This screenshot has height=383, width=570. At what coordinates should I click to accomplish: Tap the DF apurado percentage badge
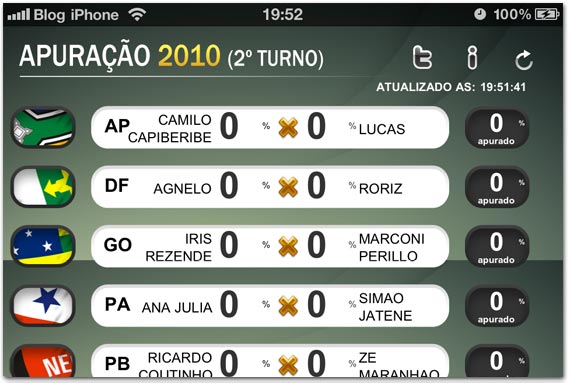tap(497, 188)
